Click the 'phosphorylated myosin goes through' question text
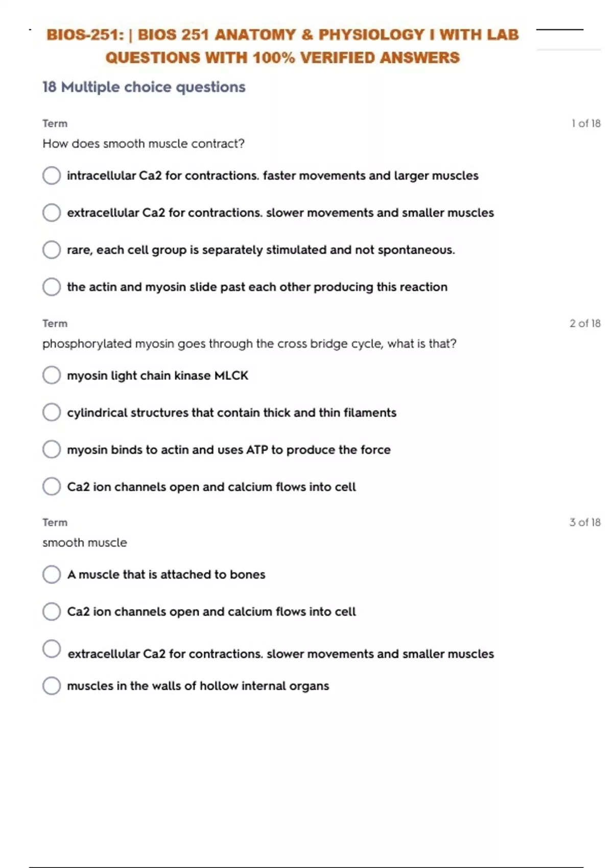This screenshot has height=868, width=613. coord(249,344)
